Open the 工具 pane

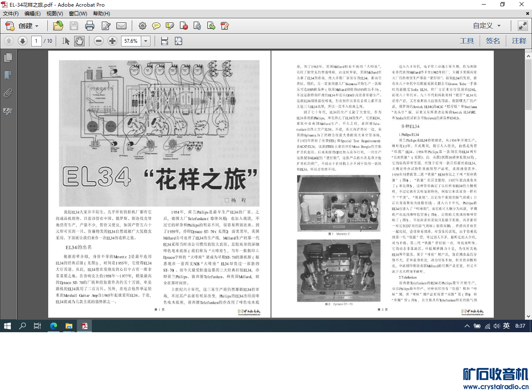[x=467, y=41]
